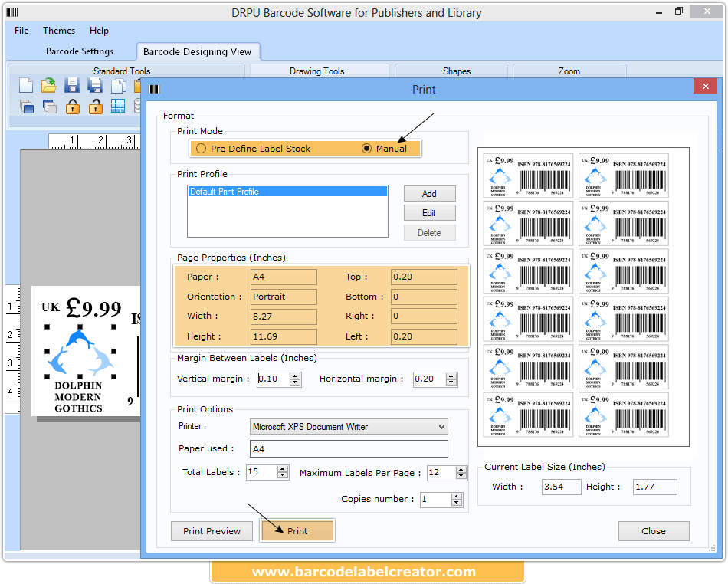Save the label using the Save icon
728x584 pixels.
pyautogui.click(x=72, y=85)
